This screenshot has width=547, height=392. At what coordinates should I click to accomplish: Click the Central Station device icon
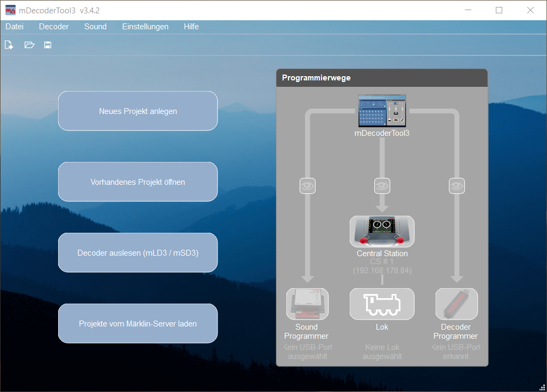click(382, 232)
